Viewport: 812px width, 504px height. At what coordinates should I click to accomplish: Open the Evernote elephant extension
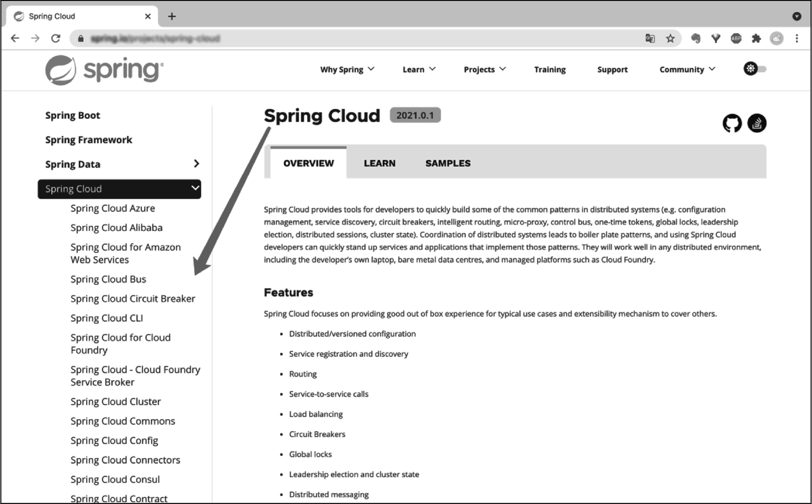[x=696, y=39]
